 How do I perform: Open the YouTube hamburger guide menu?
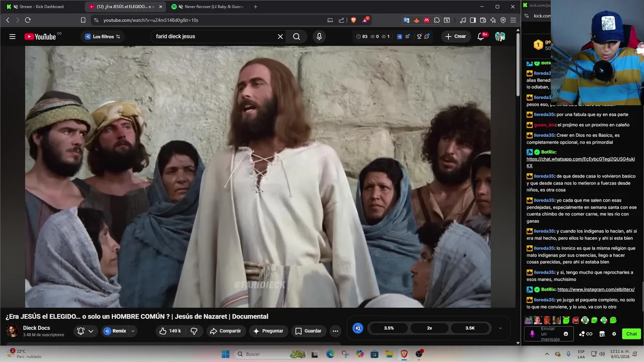13,36
